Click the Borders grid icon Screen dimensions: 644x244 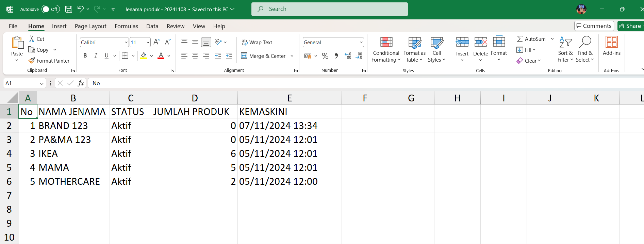pos(125,56)
